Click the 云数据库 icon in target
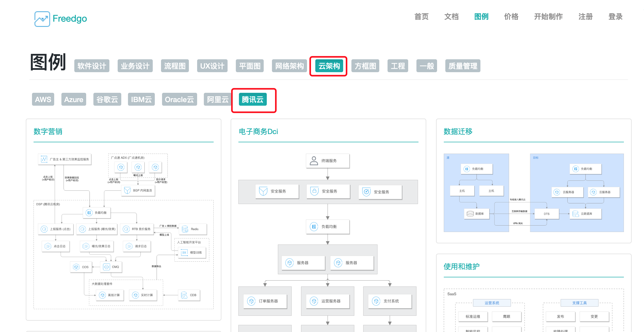Image resolution: width=644 pixels, height=332 pixels. click(576, 214)
